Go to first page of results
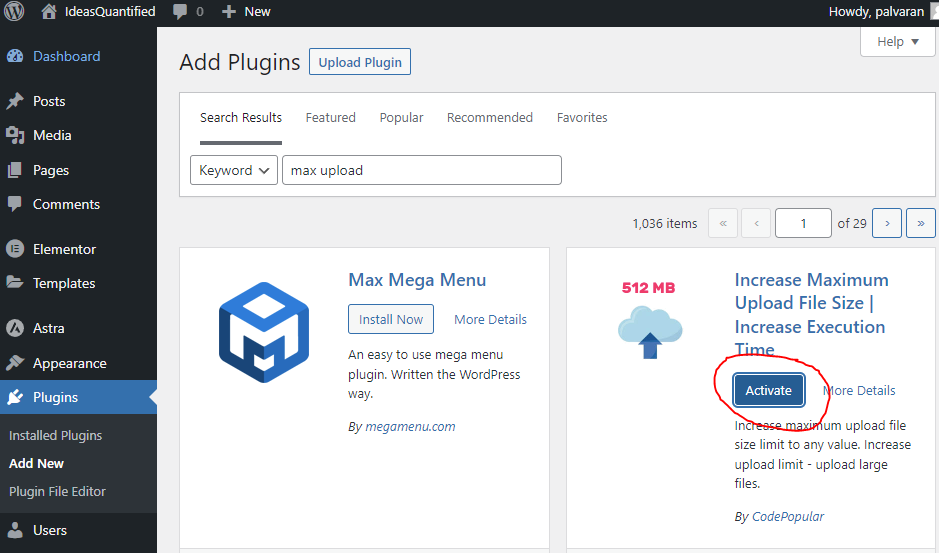The width and height of the screenshot is (939, 553). [723, 223]
